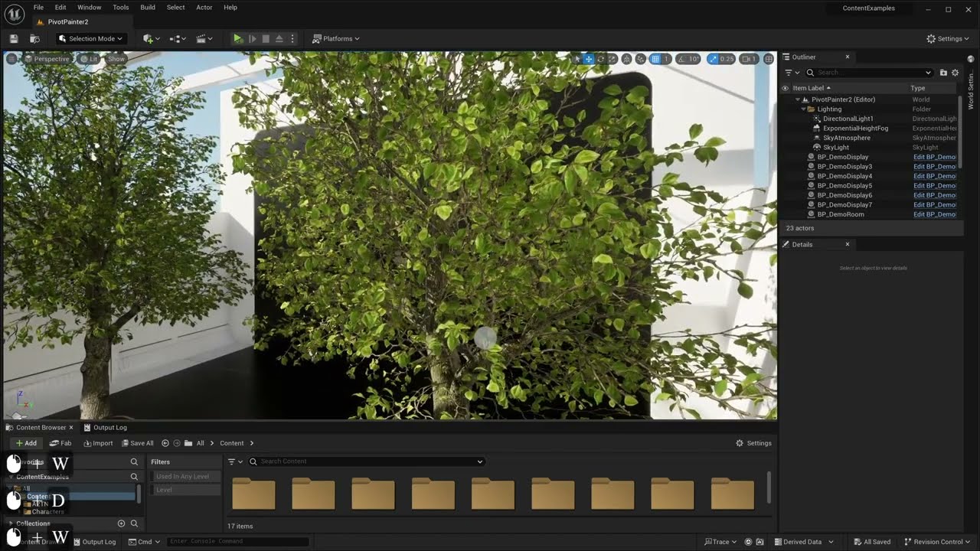The image size is (980, 551).
Task: Open the Content Browser Settings
Action: (754, 443)
